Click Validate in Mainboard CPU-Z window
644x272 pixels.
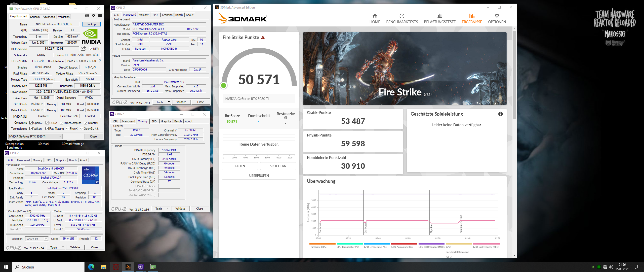[181, 102]
